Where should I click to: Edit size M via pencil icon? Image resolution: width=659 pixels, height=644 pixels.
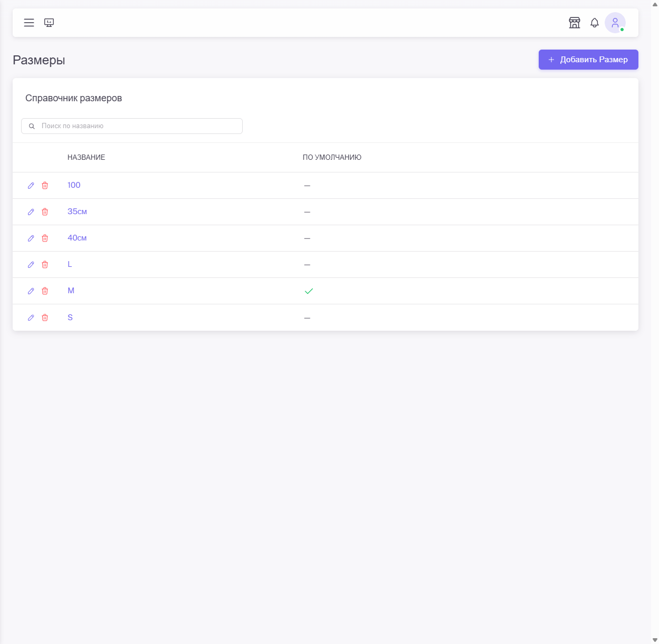tap(31, 291)
